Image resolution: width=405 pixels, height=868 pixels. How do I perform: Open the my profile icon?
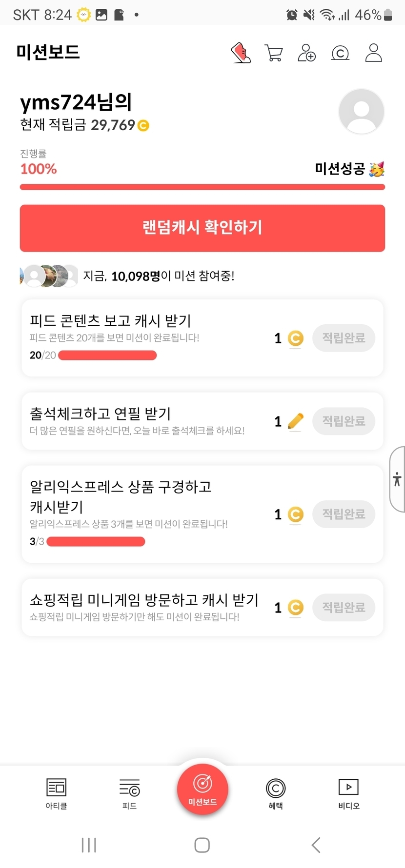(x=373, y=53)
